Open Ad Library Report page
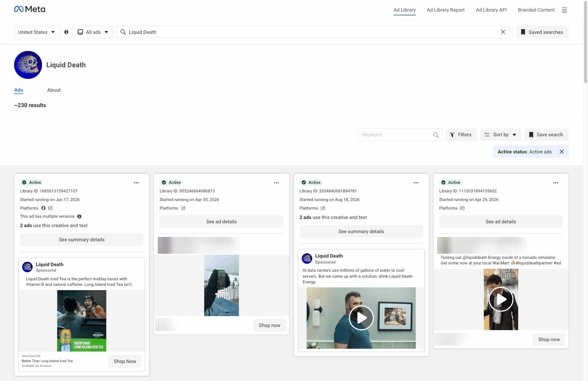The image size is (588, 381). 446,10
